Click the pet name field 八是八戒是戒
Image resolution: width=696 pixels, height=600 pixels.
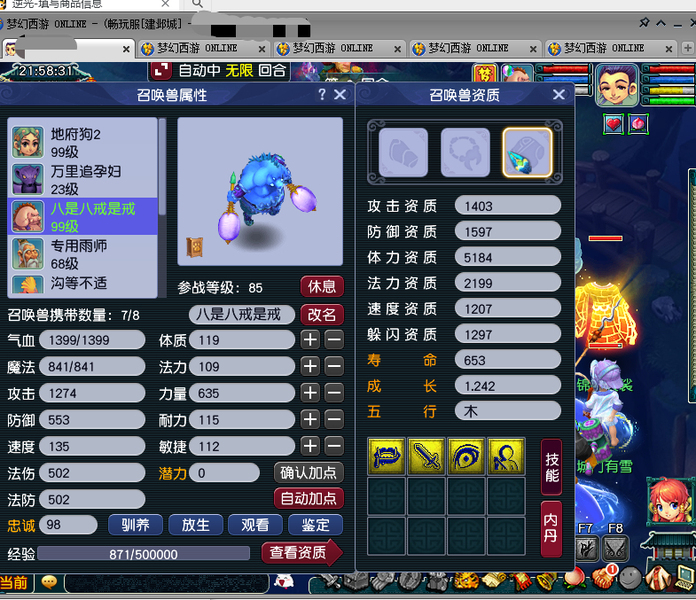tap(241, 315)
